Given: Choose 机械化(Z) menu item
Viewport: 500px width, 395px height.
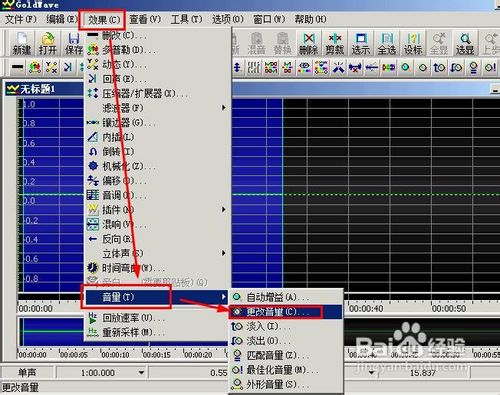Looking at the screenshot, I should (x=157, y=166).
